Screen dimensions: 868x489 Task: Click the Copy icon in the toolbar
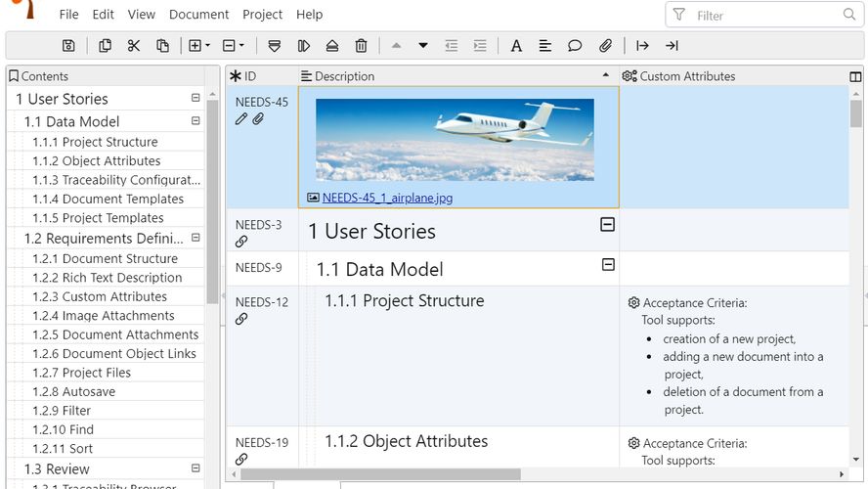click(105, 46)
